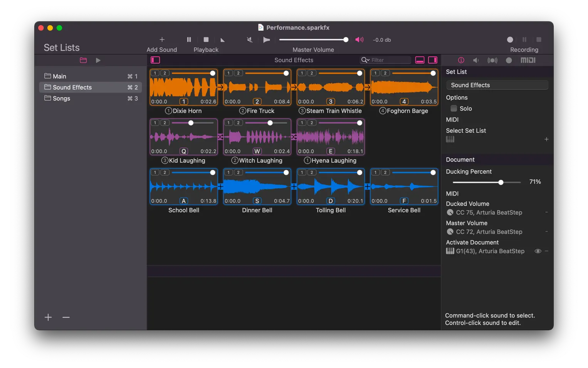The height and width of the screenshot is (368, 588).
Task: Adjust the Kid Laughing volume slider
Action: coord(193,123)
